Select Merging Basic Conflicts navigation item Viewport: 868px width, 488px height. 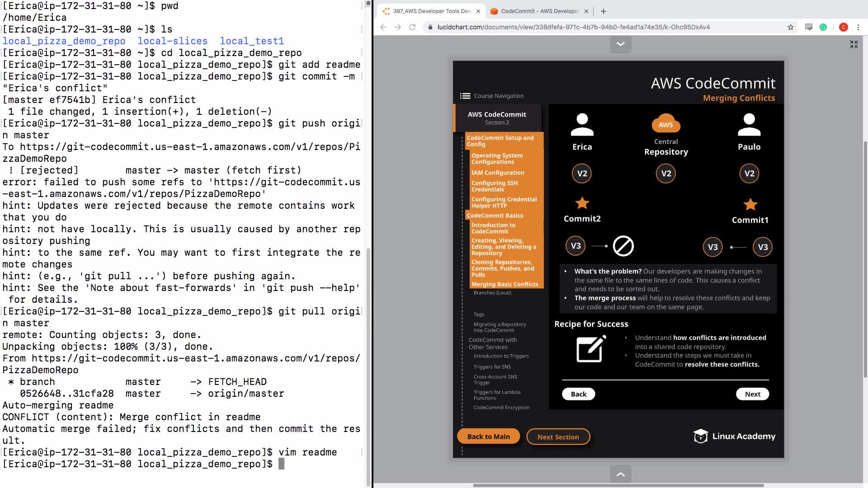[505, 284]
